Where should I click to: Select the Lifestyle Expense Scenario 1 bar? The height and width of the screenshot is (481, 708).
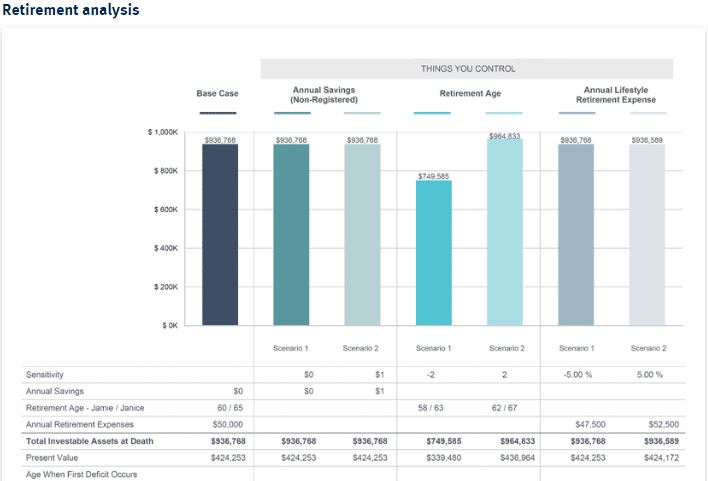click(x=576, y=235)
